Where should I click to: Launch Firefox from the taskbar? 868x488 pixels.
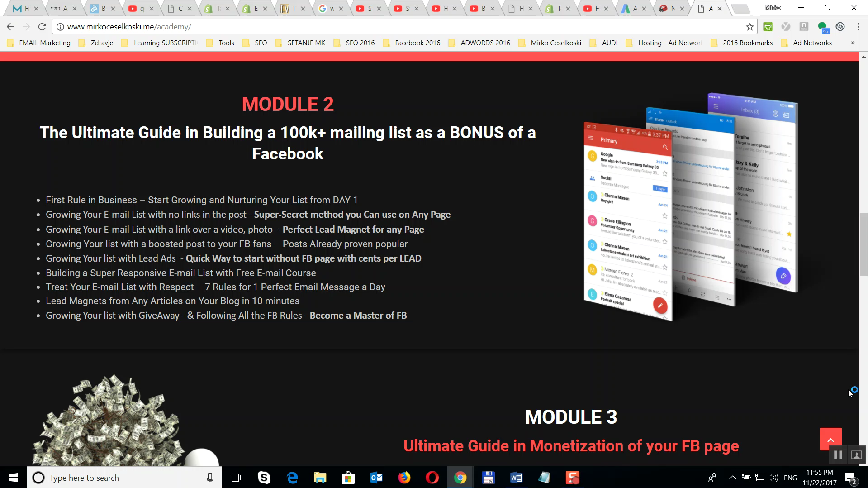(x=404, y=478)
